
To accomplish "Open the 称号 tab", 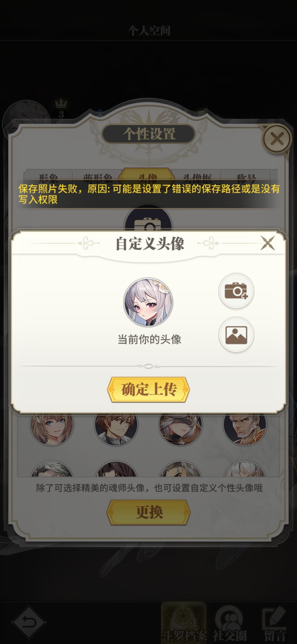I will point(246,178).
